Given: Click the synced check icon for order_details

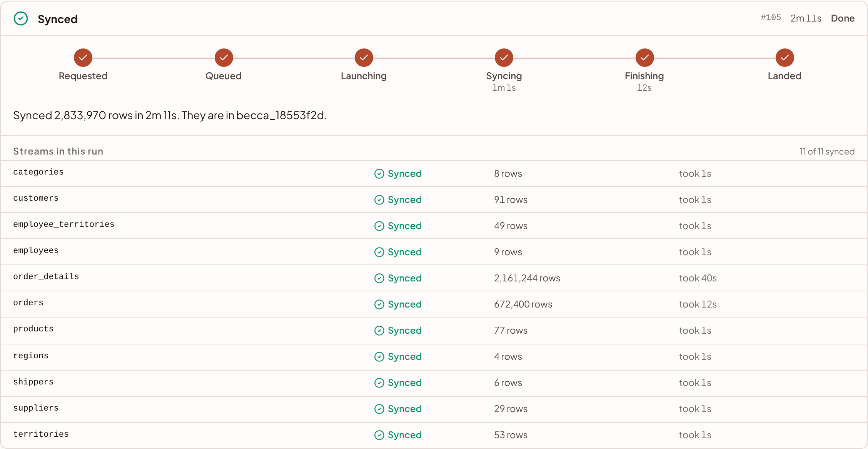Looking at the screenshot, I should (x=379, y=278).
